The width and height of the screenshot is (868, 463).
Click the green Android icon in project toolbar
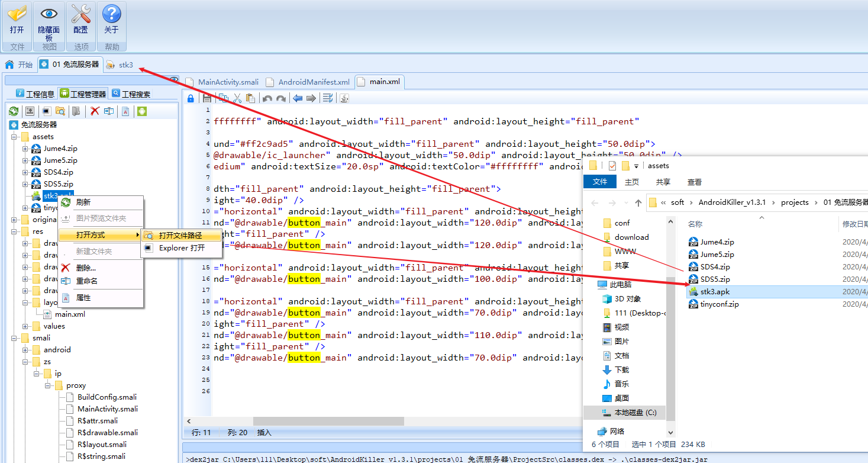pyautogui.click(x=142, y=111)
